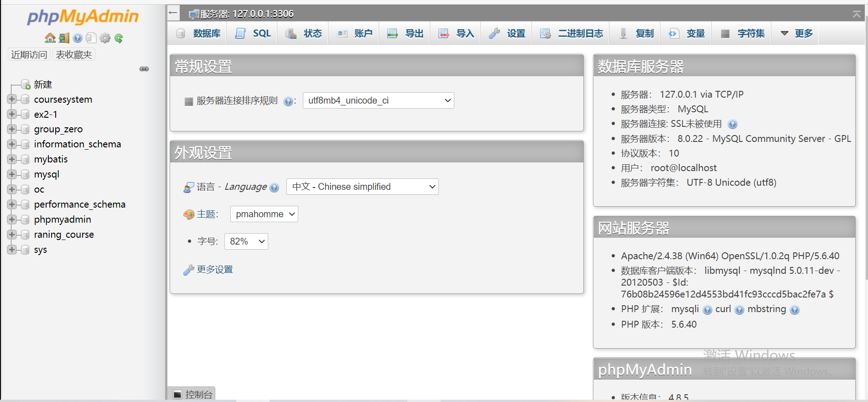
Task: Log out using the door exit icon
Action: click(x=64, y=38)
